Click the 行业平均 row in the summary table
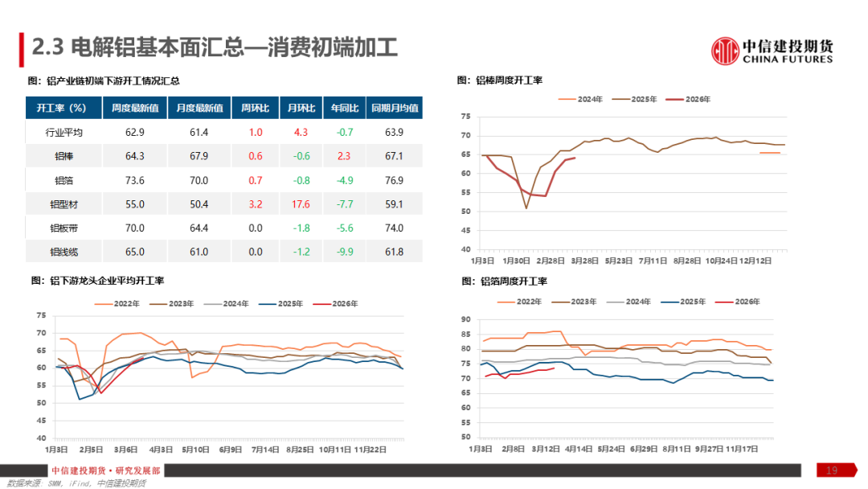The image size is (868, 489). point(62,132)
